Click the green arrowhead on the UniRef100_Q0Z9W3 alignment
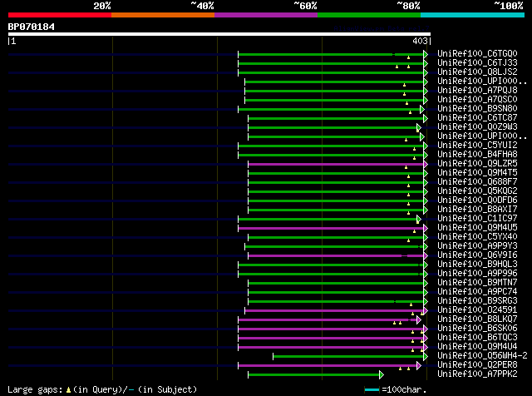532x396 pixels. [419, 127]
